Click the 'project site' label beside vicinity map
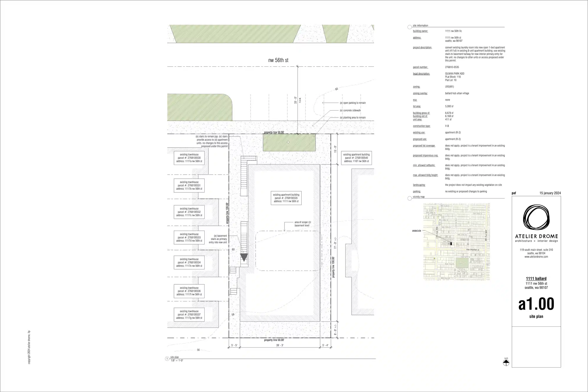588x392 pixels. tap(417, 231)
